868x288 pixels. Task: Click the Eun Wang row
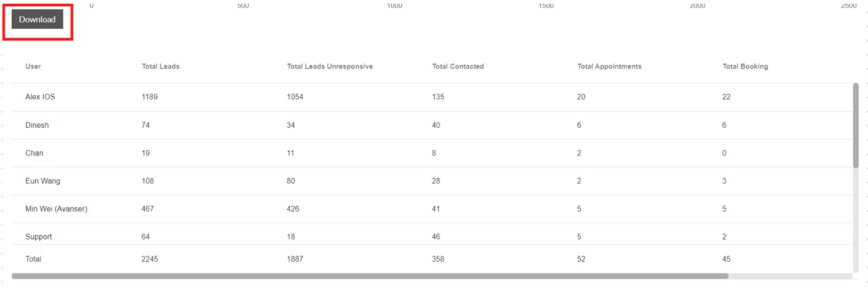point(43,181)
